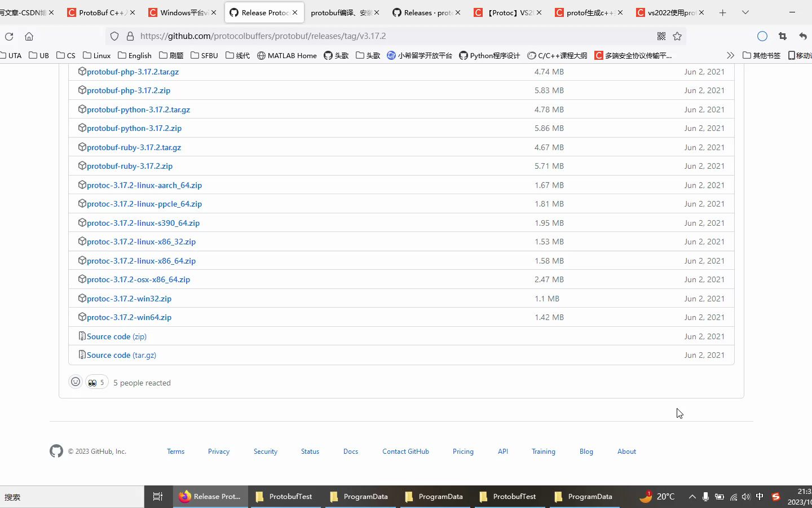Download protobuf-ruby-3.17.2.tar.gz
Image resolution: width=812 pixels, height=508 pixels.
coord(134,147)
